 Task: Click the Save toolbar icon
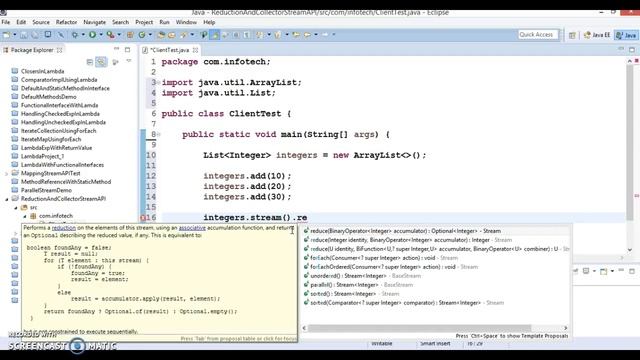coord(24,35)
